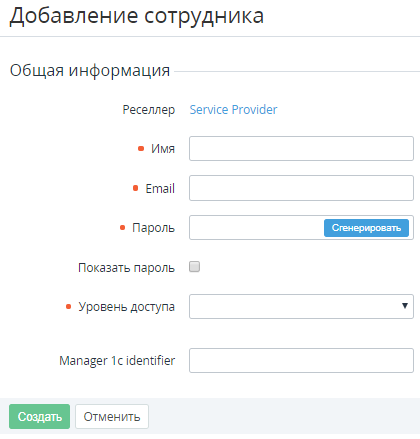Click the Сгенерировать password button
This screenshot has height=439, width=420.
click(366, 228)
